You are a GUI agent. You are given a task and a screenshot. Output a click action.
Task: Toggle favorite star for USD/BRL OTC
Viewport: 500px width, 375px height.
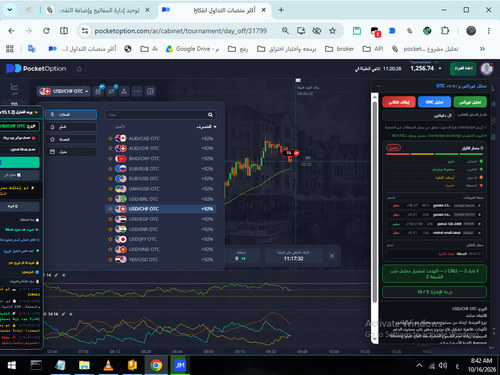click(x=110, y=199)
